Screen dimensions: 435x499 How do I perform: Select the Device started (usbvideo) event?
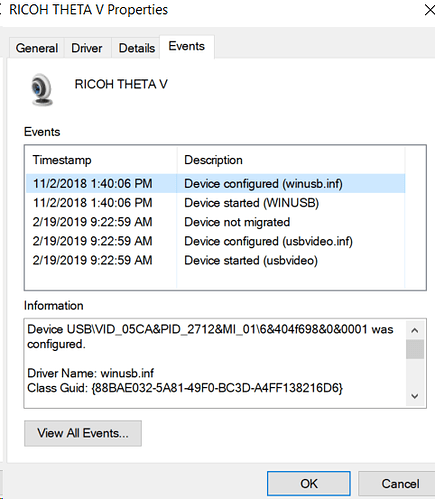[x=216, y=260]
